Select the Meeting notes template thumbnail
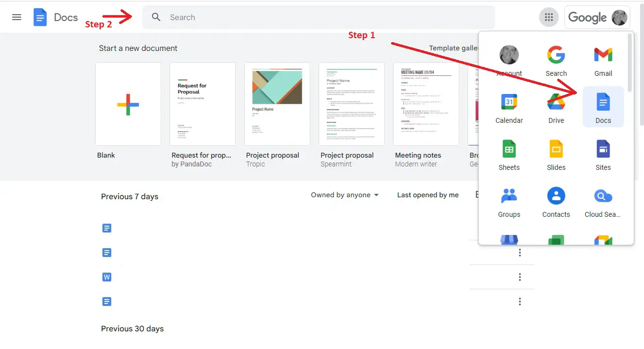The height and width of the screenshot is (349, 644). (x=426, y=104)
